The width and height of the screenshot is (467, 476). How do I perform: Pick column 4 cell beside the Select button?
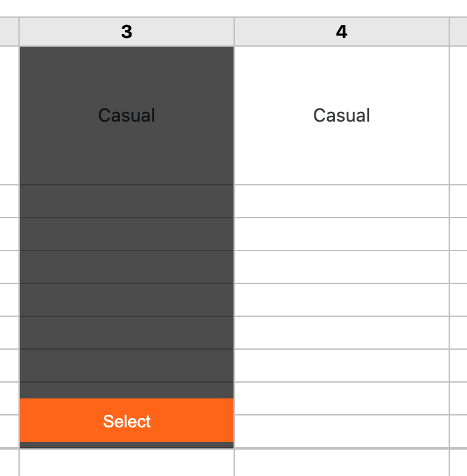[x=341, y=431]
